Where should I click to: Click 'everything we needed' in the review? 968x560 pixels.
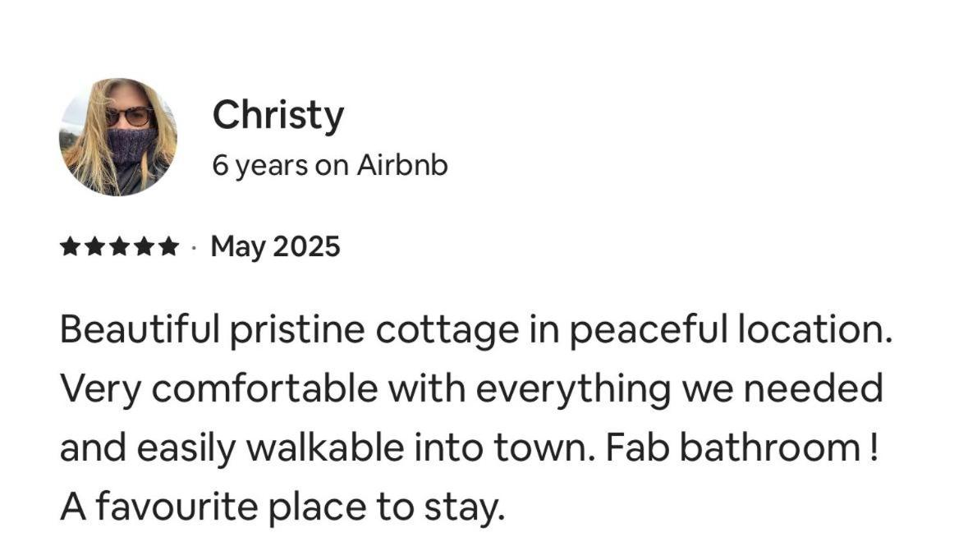pos(680,388)
